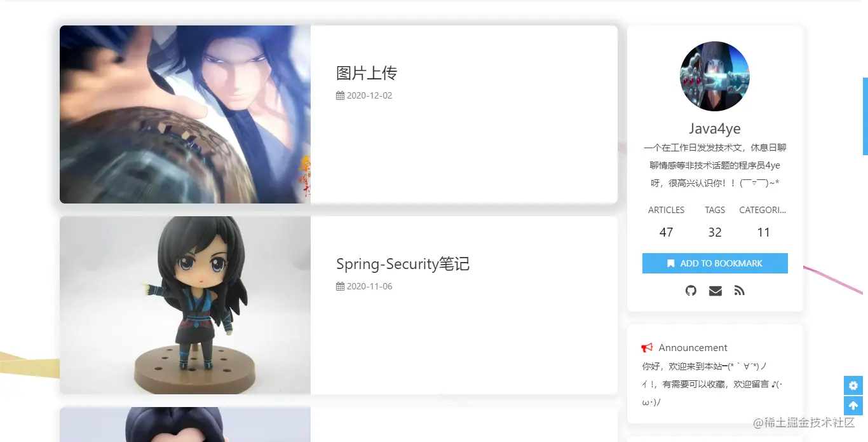Click the email envelope icon
The image size is (868, 442).
(x=715, y=291)
